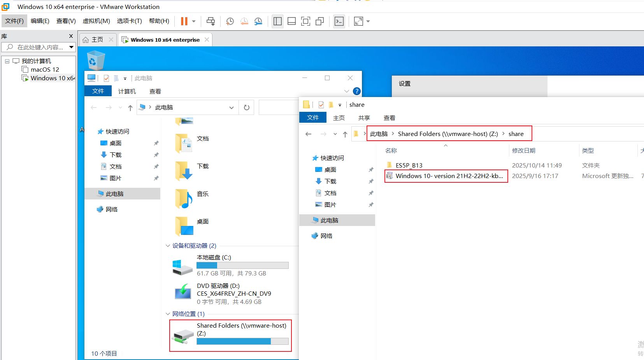This screenshot has height=360, width=644.
Task: Expand the library search filter dropdown
Action: pos(71,47)
